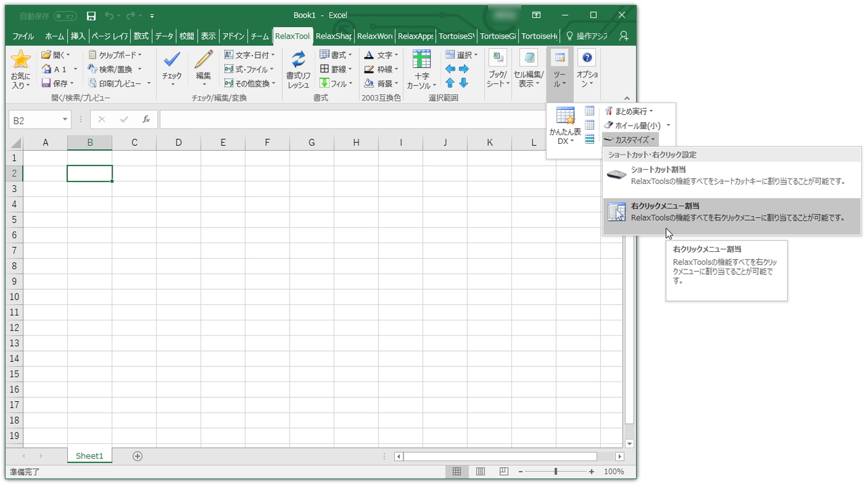Viewport: 868px width, 484px height.
Task: Switch to Page Layout view icon
Action: [x=480, y=471]
